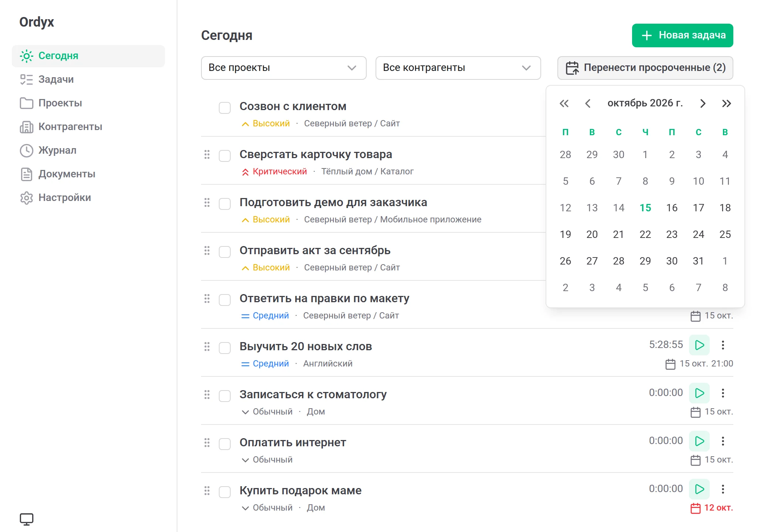Go to previous month in calendar
The image size is (757, 532).
tap(588, 103)
